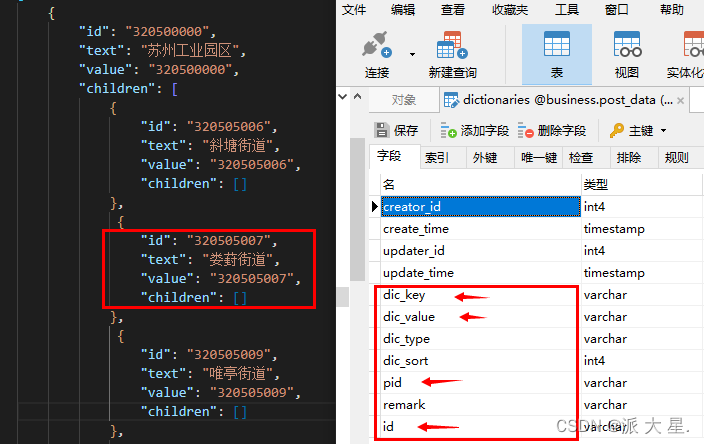Click the sidebar up chevron
Image resolution: width=704 pixels, height=444 pixels.
point(357,96)
